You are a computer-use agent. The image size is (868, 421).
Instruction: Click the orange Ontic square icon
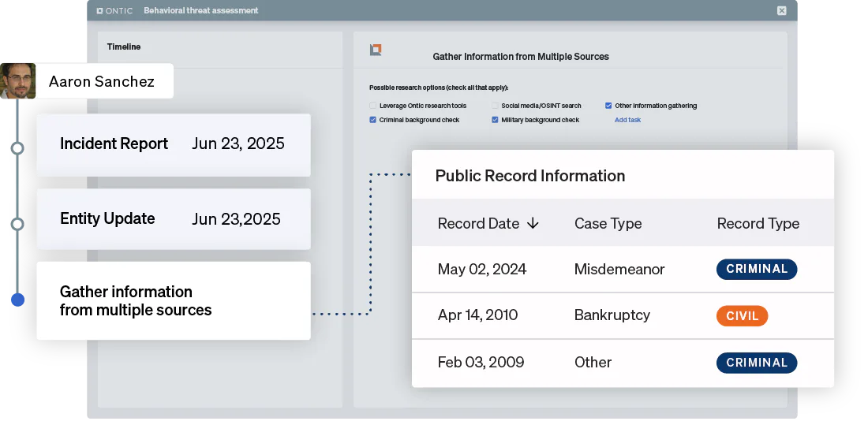pos(376,50)
